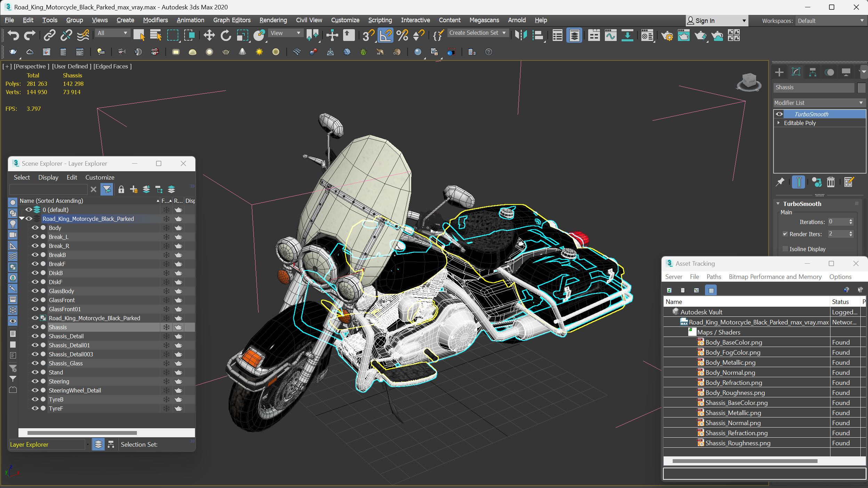Open the Material Editor icon

click(647, 35)
